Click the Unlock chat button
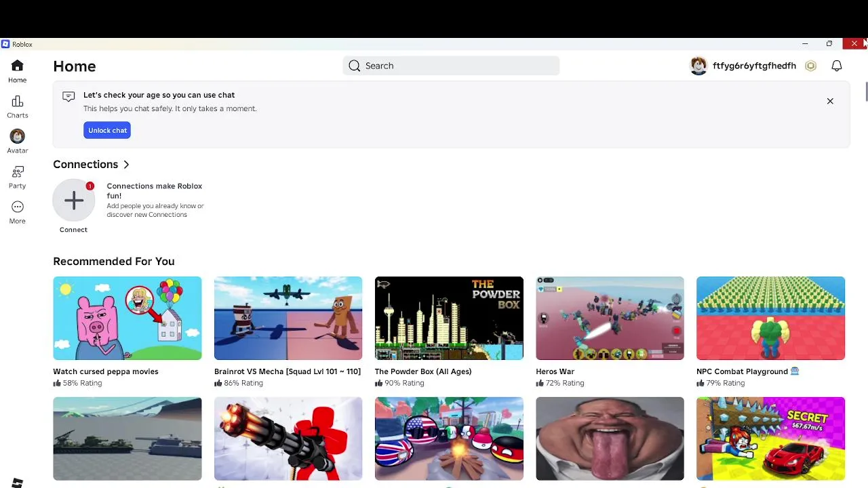868x488 pixels. click(x=107, y=130)
